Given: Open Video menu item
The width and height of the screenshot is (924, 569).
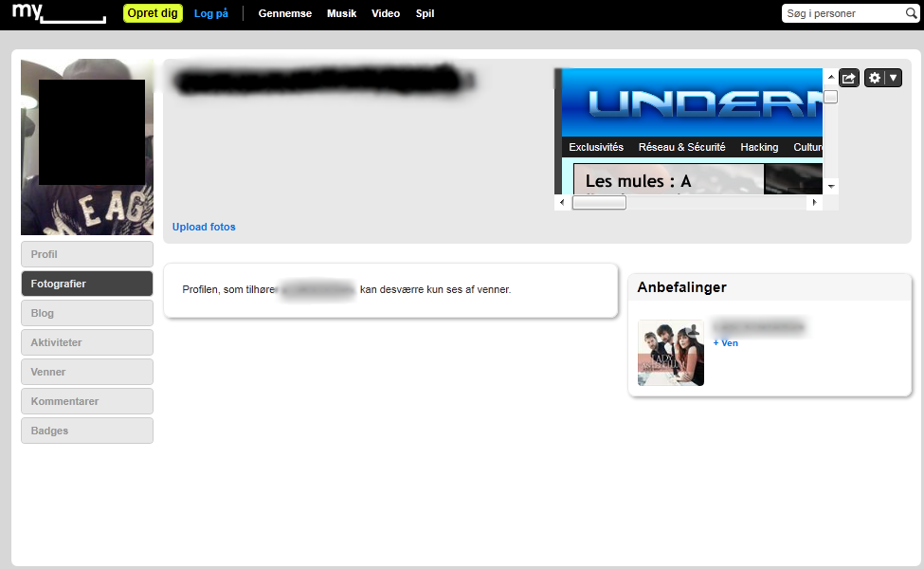Looking at the screenshot, I should pos(386,13).
